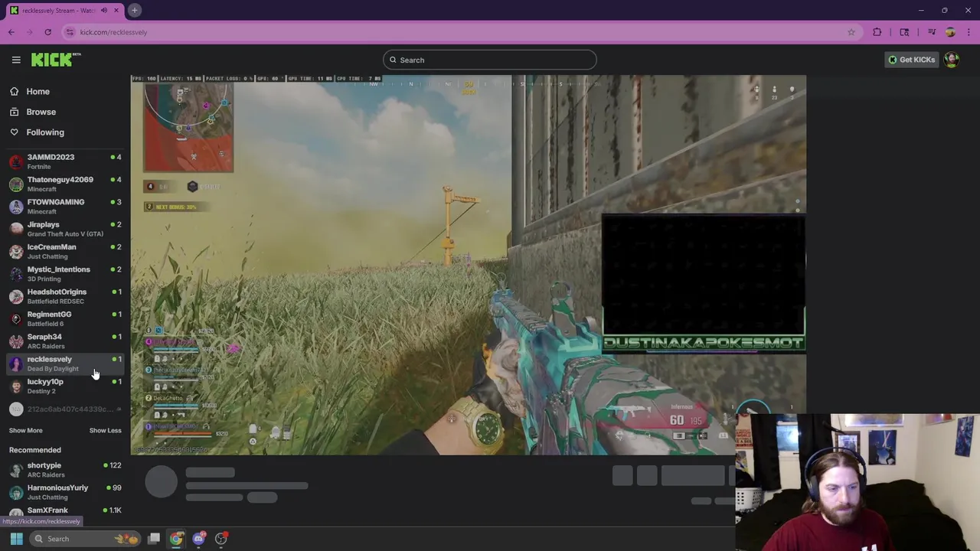Open Chrome three-dot menu

969,32
